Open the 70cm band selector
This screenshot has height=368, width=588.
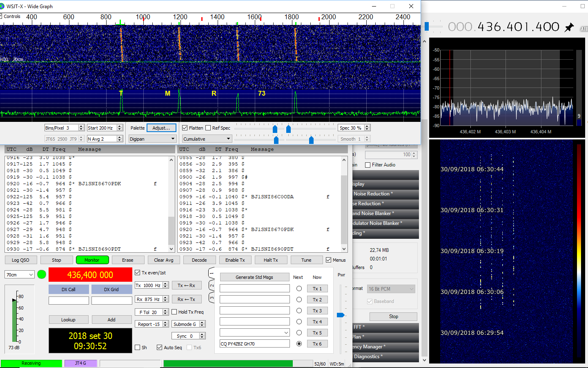point(20,275)
